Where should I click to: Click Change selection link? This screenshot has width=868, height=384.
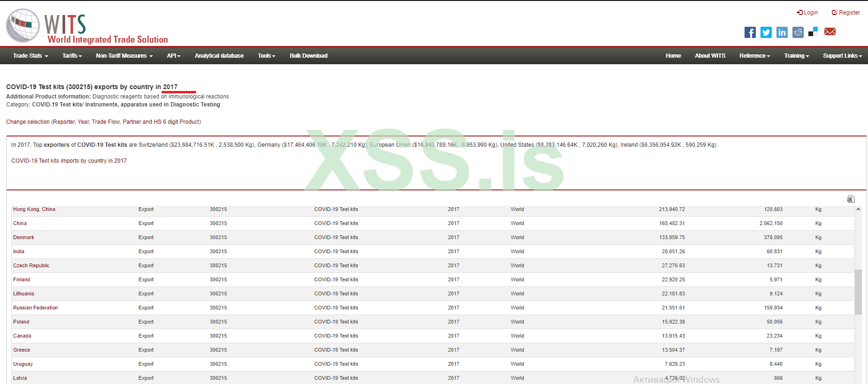click(x=103, y=122)
